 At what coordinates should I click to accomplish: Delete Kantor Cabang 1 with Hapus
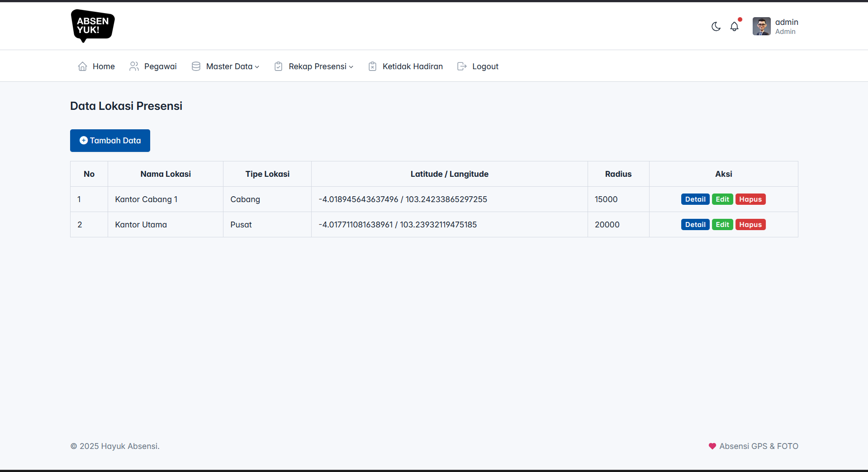750,199
